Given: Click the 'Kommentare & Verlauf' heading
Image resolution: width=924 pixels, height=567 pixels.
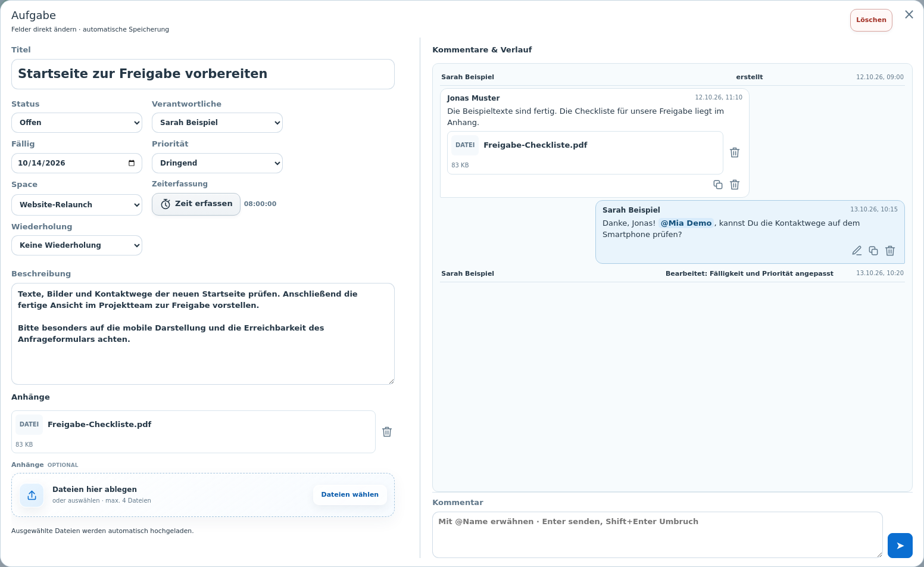Looking at the screenshot, I should 482,50.
